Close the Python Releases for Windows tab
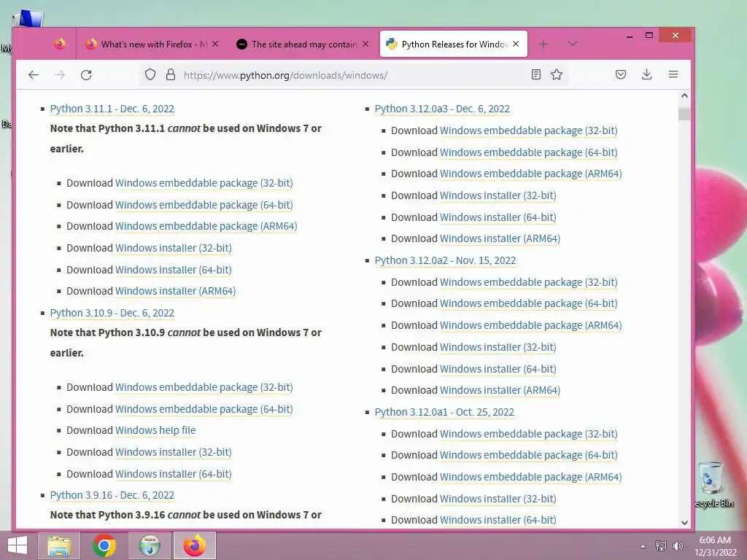Viewport: 747px width, 560px height. click(516, 44)
